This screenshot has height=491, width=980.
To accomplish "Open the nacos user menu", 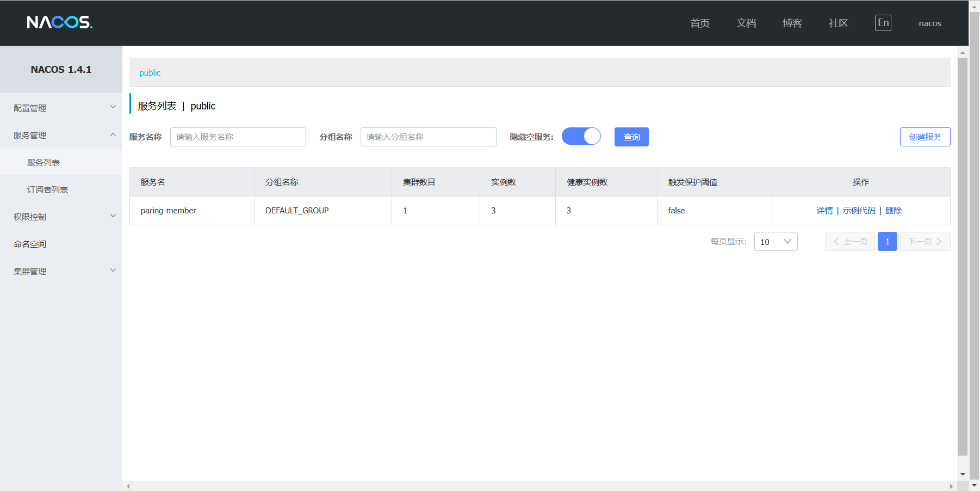I will coord(930,23).
